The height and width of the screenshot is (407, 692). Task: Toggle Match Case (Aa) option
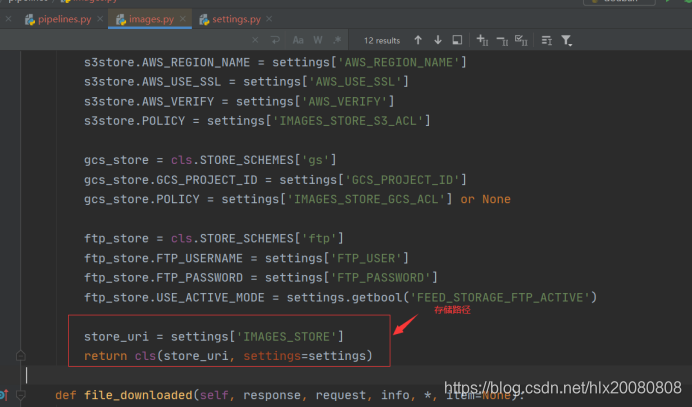(298, 40)
